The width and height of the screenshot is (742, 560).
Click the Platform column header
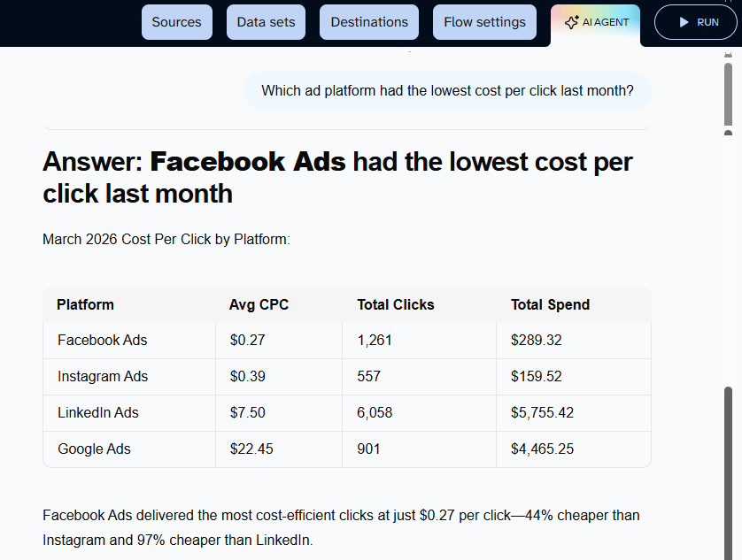[x=85, y=304]
